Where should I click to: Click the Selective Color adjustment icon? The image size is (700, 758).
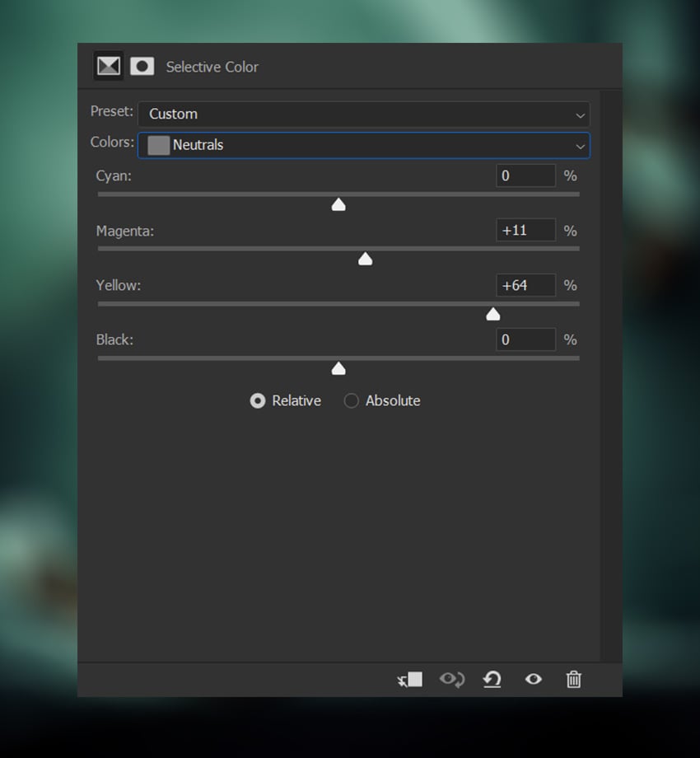pyautogui.click(x=108, y=66)
